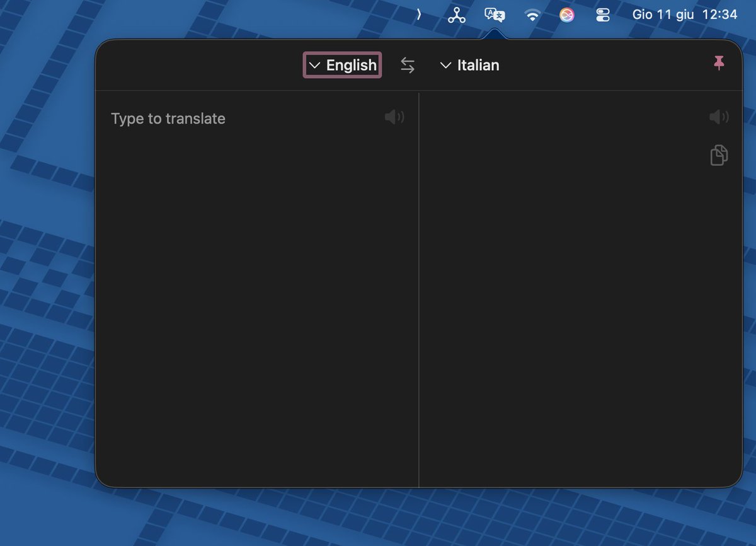Copy the translation to clipboard

[719, 155]
